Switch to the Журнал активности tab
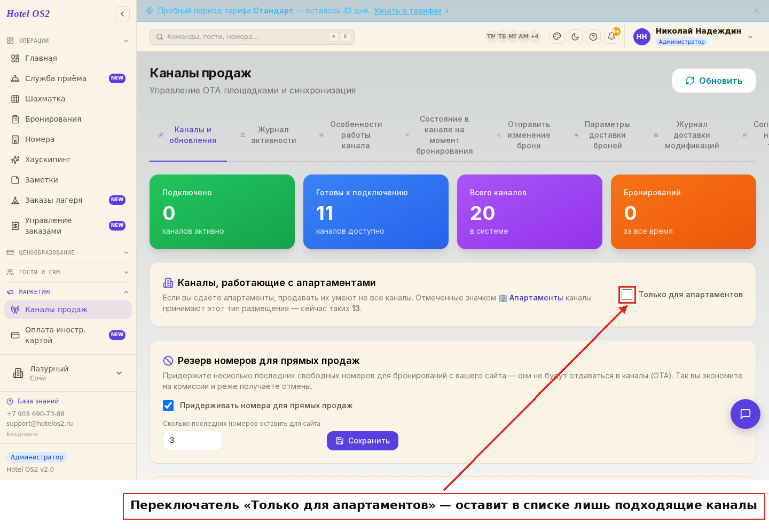769x532 pixels. click(x=269, y=135)
